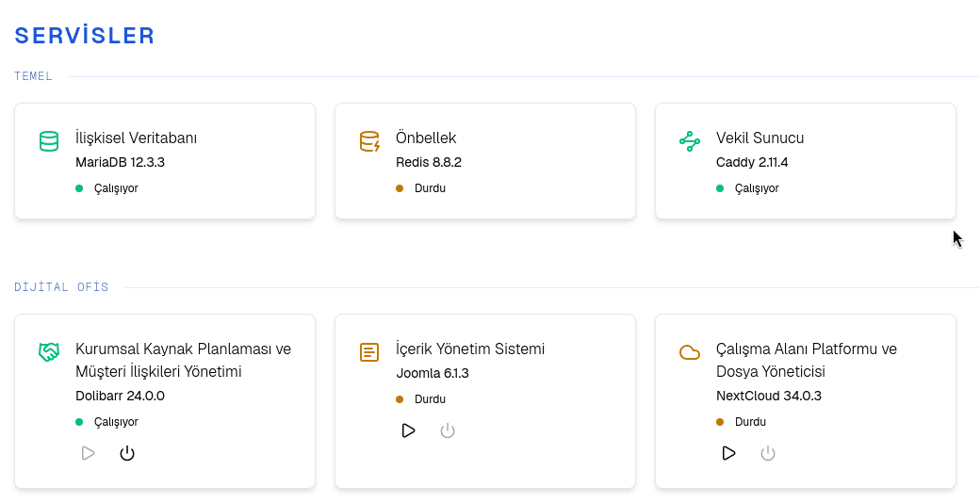Click the orange status dot for Redis

click(400, 188)
